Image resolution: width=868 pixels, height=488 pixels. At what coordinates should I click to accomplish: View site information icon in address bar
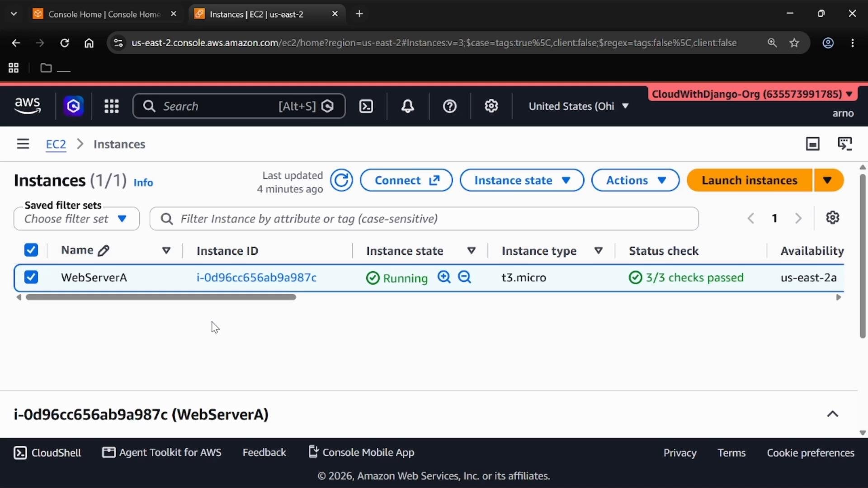coord(118,43)
